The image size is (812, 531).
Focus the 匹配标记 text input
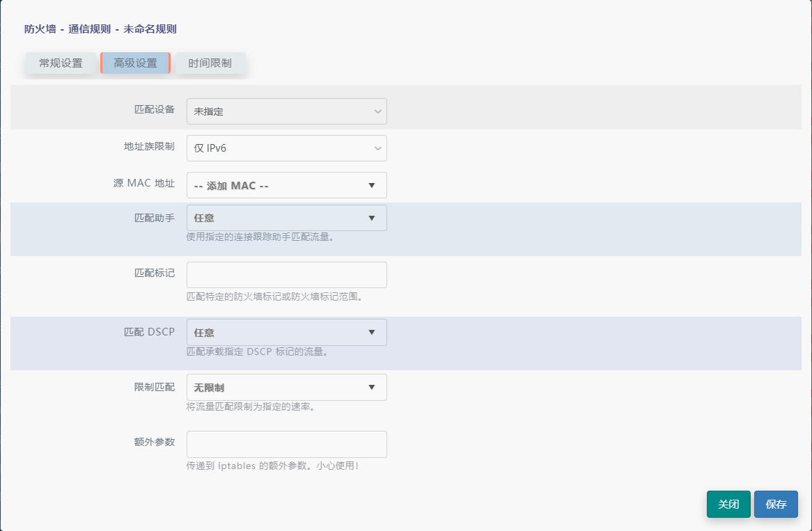286,275
